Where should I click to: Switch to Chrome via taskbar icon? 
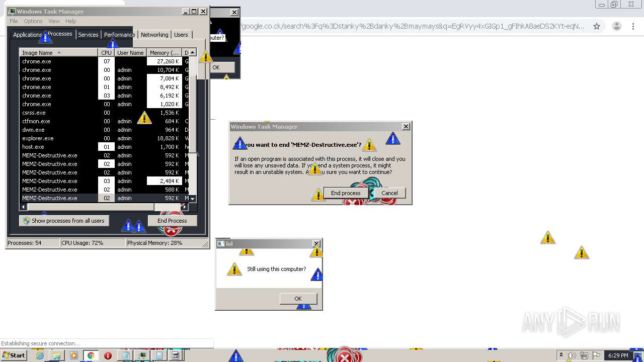click(x=91, y=355)
